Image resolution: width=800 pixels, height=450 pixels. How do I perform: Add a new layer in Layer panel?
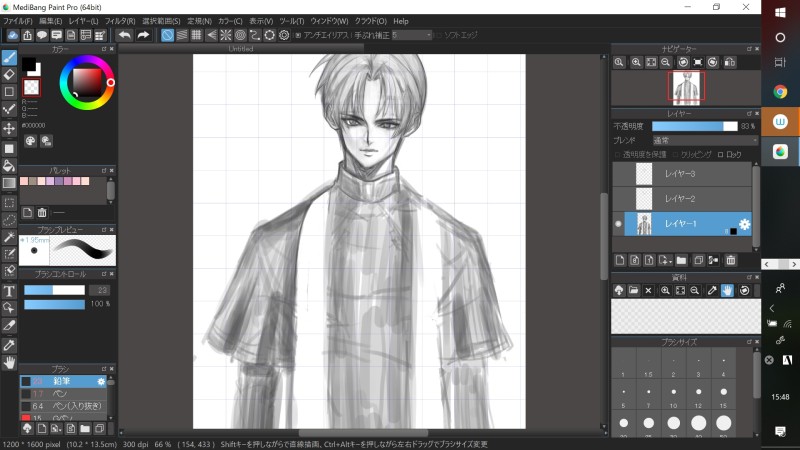pyautogui.click(x=620, y=260)
